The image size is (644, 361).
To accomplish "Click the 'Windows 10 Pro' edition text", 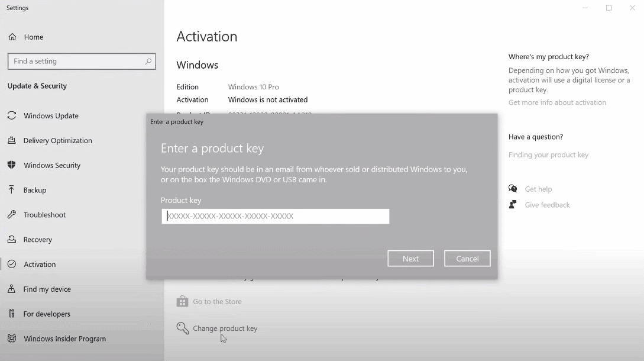I will 254,87.
